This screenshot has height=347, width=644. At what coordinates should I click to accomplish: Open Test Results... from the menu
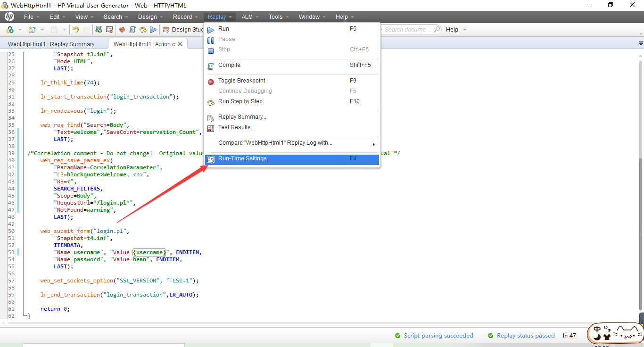point(292,127)
